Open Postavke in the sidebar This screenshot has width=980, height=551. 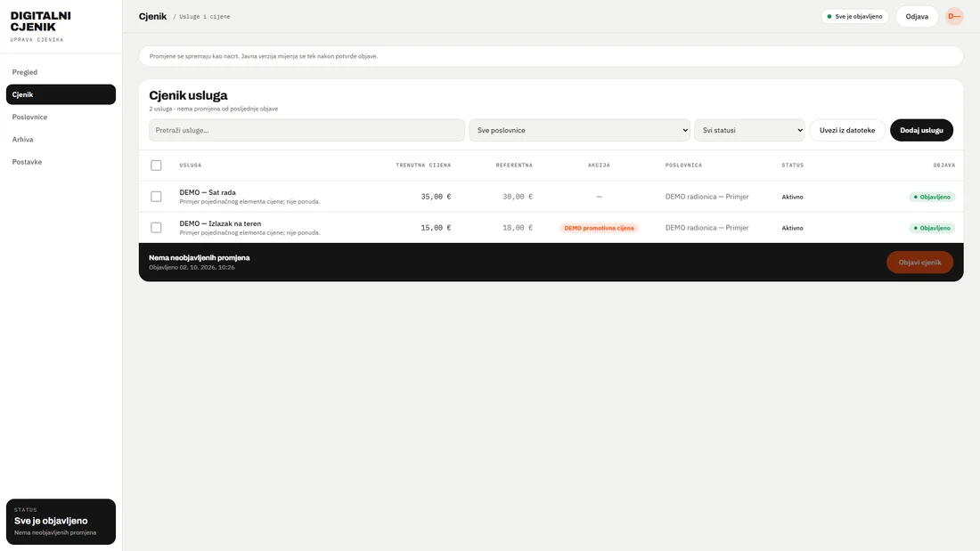click(x=61, y=162)
